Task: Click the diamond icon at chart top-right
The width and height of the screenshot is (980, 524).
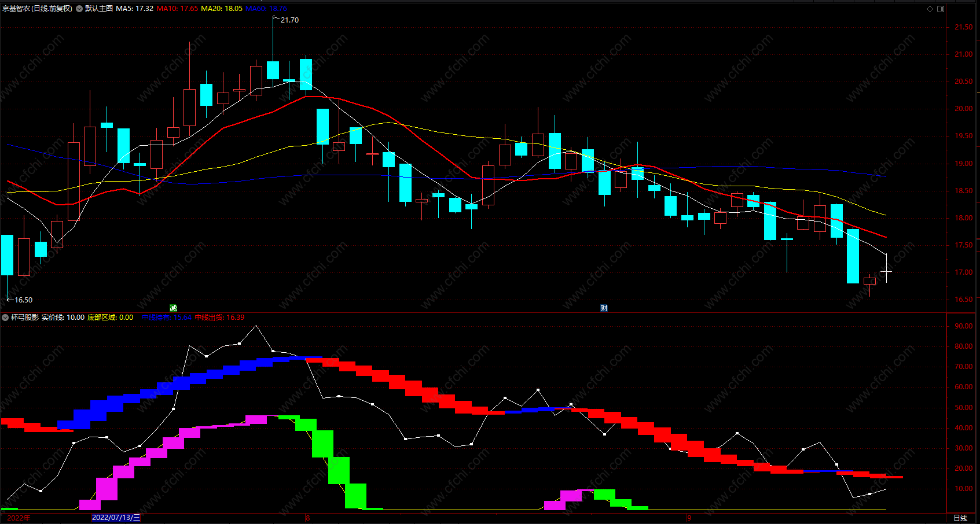Action: coord(930,9)
